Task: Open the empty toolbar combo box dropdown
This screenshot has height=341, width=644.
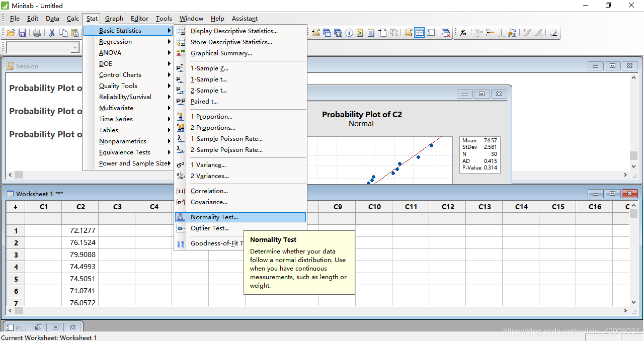Action: (75, 48)
